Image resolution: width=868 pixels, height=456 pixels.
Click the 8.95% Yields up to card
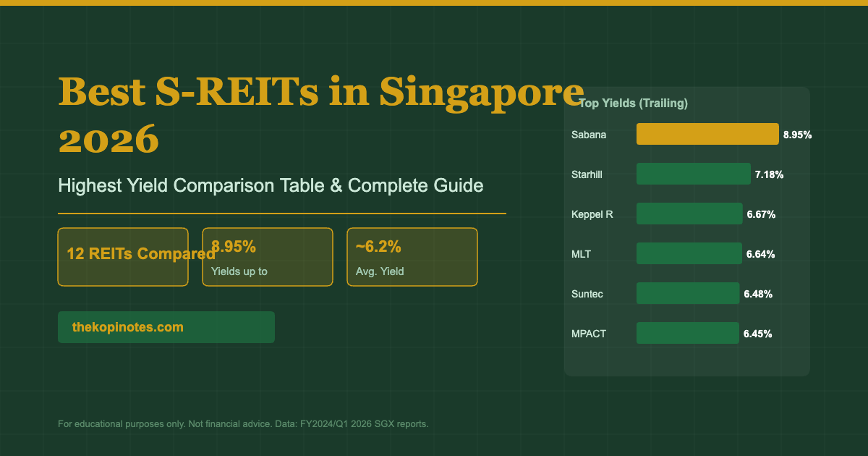click(x=268, y=257)
